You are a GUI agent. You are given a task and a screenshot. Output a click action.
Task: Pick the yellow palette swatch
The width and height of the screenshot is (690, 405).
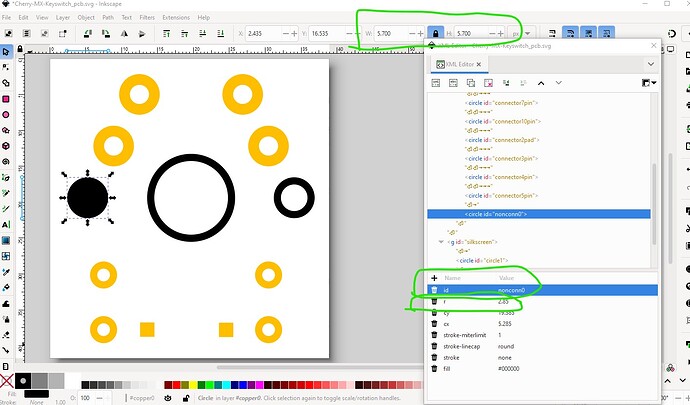coord(193,385)
